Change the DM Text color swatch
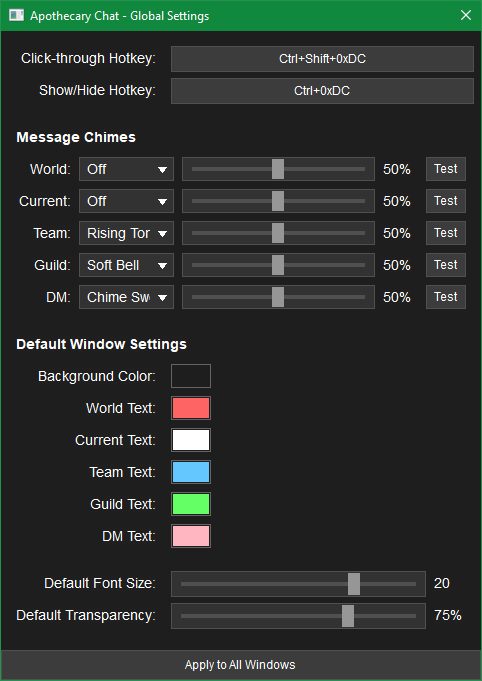Screen dimensions: 482x681 point(191,536)
